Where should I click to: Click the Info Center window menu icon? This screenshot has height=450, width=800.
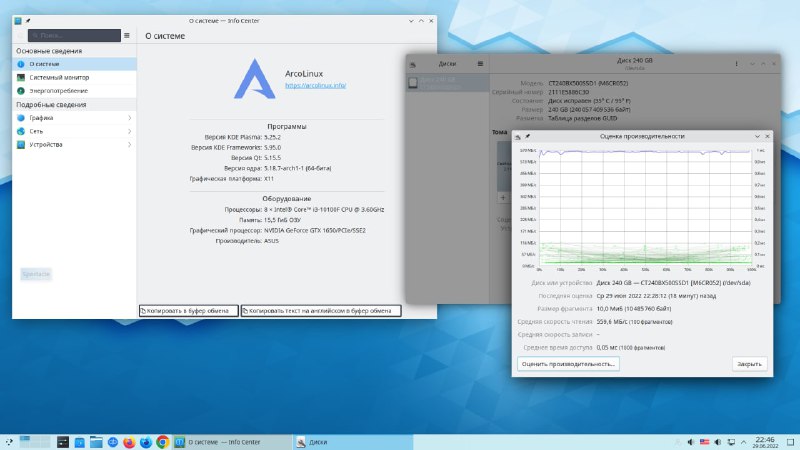point(18,21)
